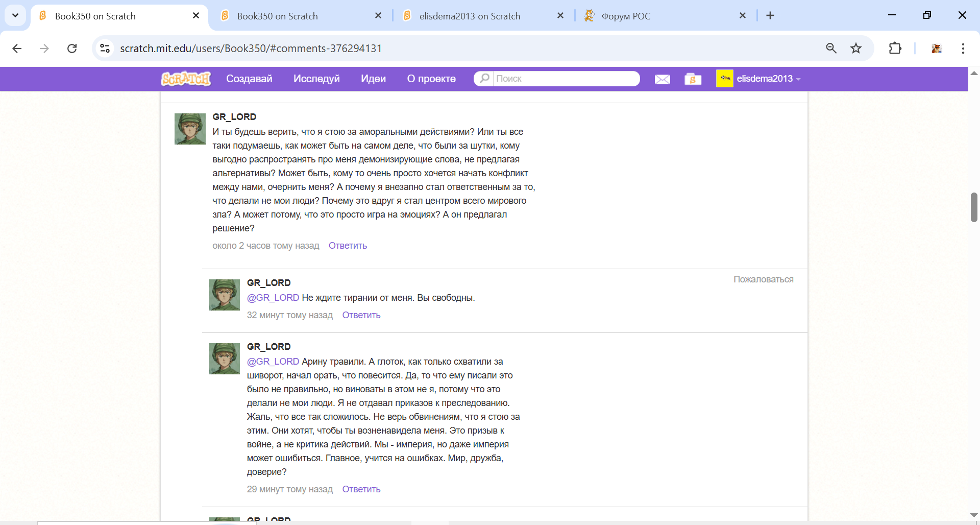Click the search magnifier icon in Scratch bar

484,78
